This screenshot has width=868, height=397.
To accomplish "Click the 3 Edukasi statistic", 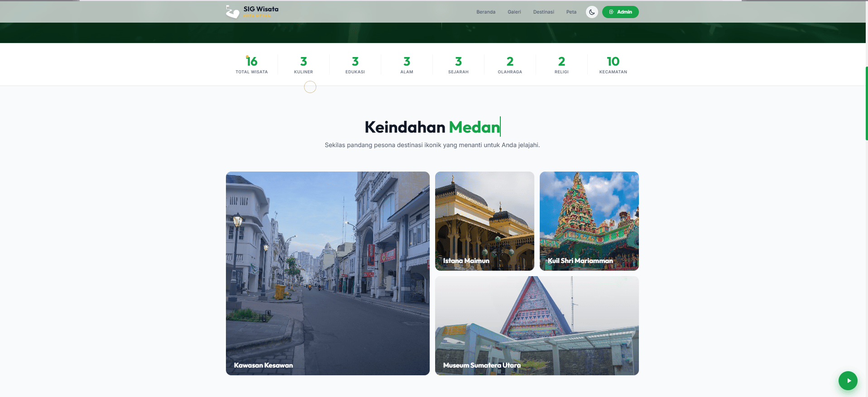I will [x=355, y=65].
